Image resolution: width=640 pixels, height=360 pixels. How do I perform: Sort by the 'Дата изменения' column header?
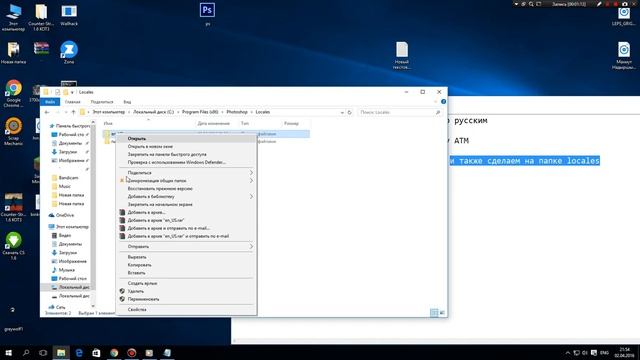tap(213, 123)
